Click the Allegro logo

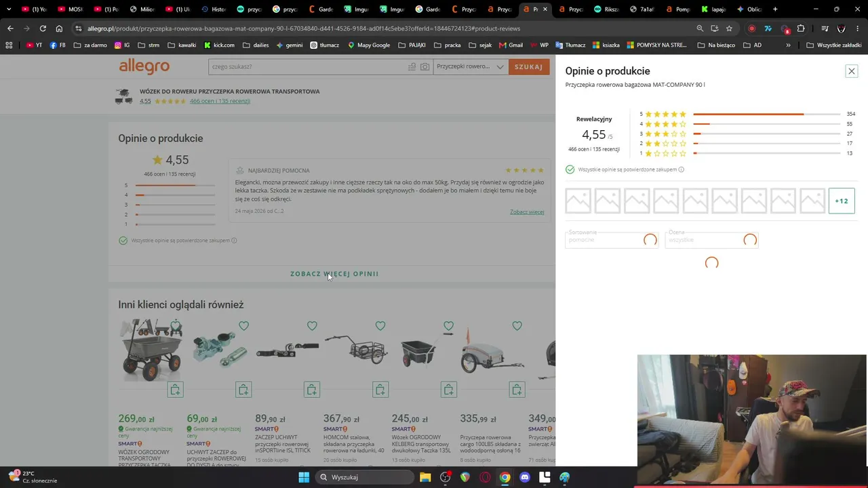click(x=144, y=66)
